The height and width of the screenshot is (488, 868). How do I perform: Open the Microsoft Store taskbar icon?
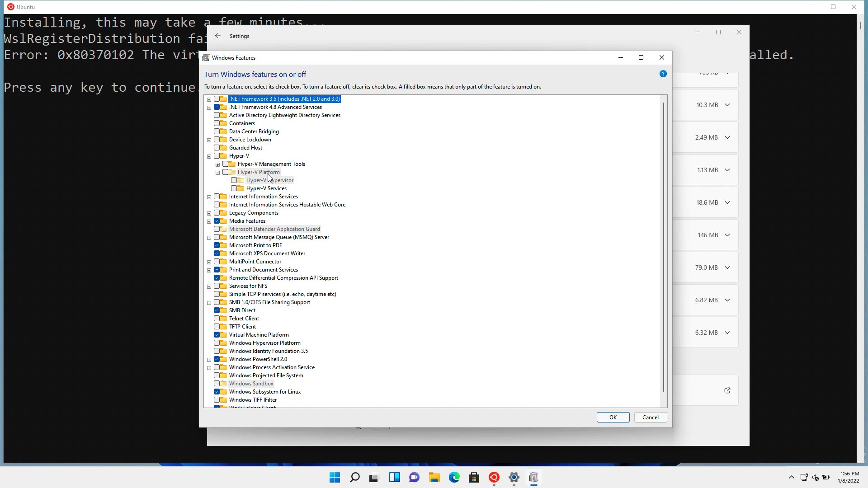(474, 478)
